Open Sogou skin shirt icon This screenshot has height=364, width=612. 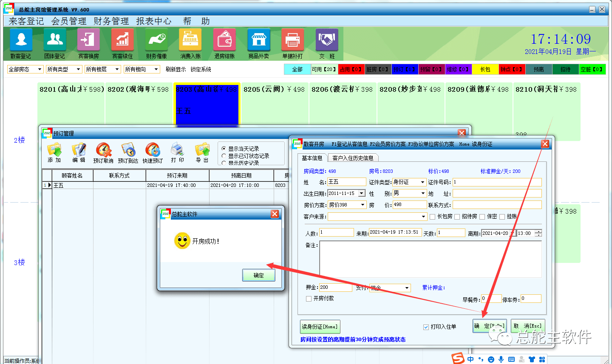(x=532, y=359)
